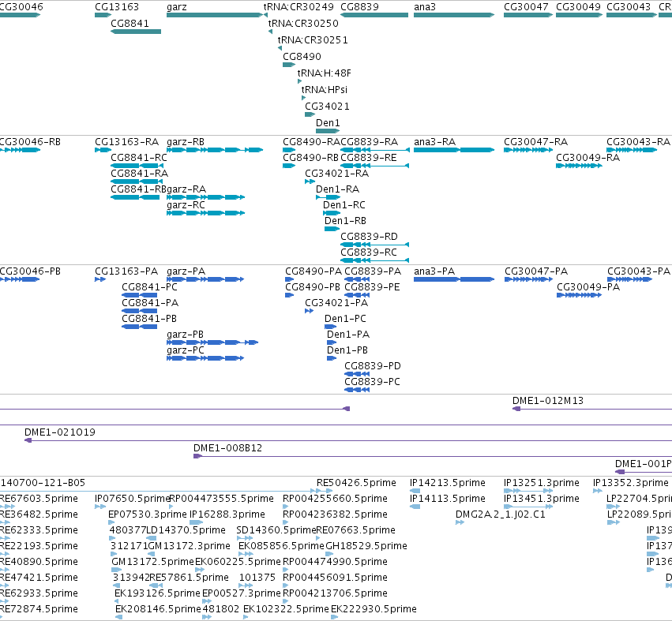
Task: Select the tRNA:CR30250 label
Action: [x=303, y=24]
